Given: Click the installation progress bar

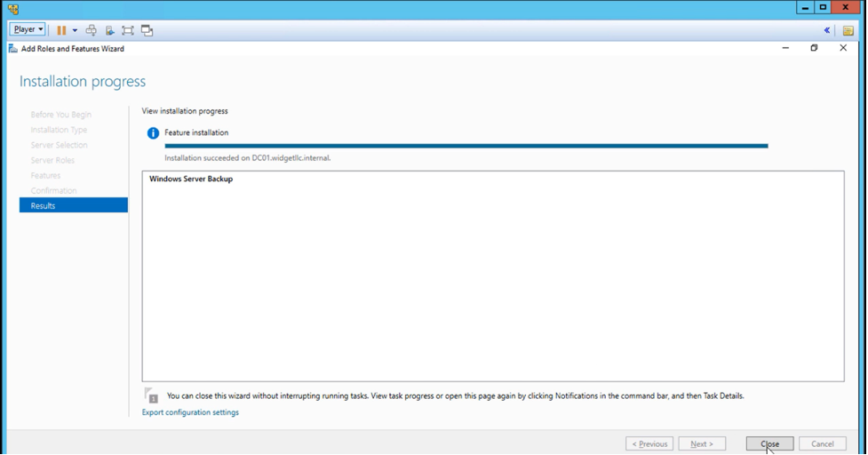Looking at the screenshot, I should pos(466,146).
